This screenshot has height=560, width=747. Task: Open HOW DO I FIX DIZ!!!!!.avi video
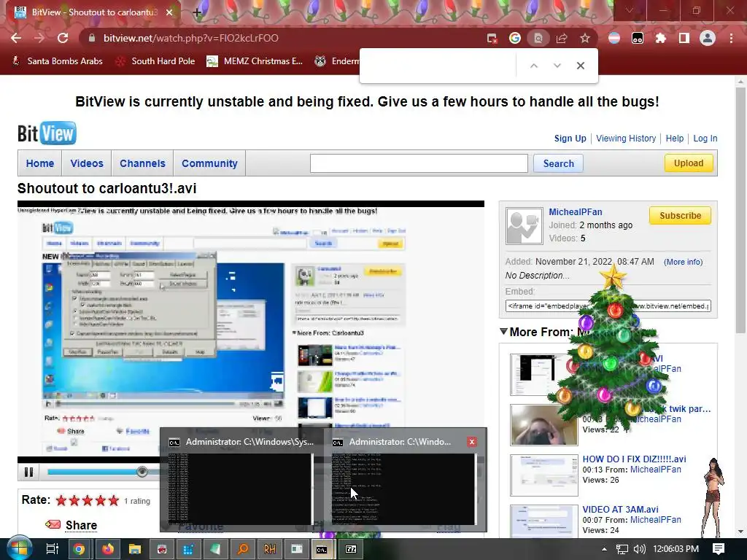tap(634, 459)
